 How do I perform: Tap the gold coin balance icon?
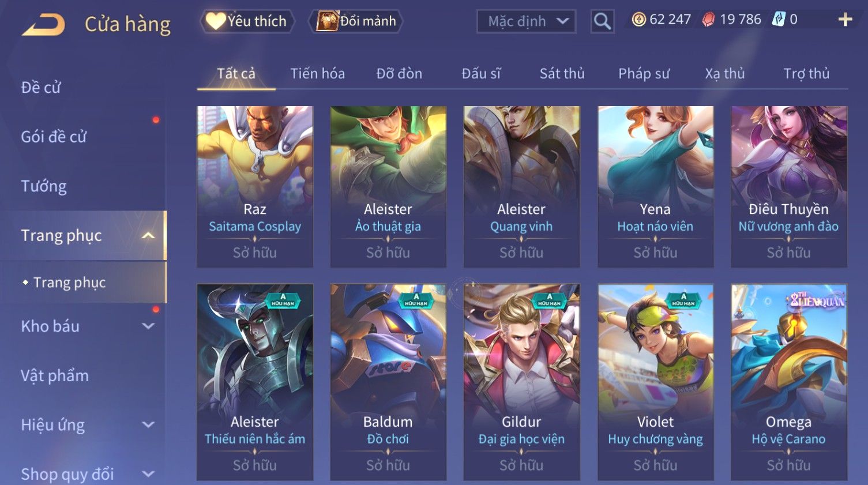point(638,20)
